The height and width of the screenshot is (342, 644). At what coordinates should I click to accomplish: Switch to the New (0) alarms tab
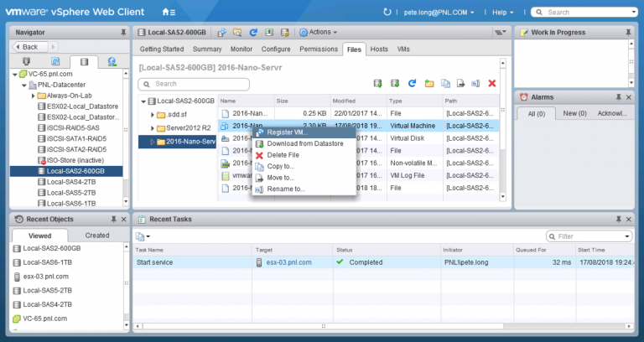coord(574,114)
